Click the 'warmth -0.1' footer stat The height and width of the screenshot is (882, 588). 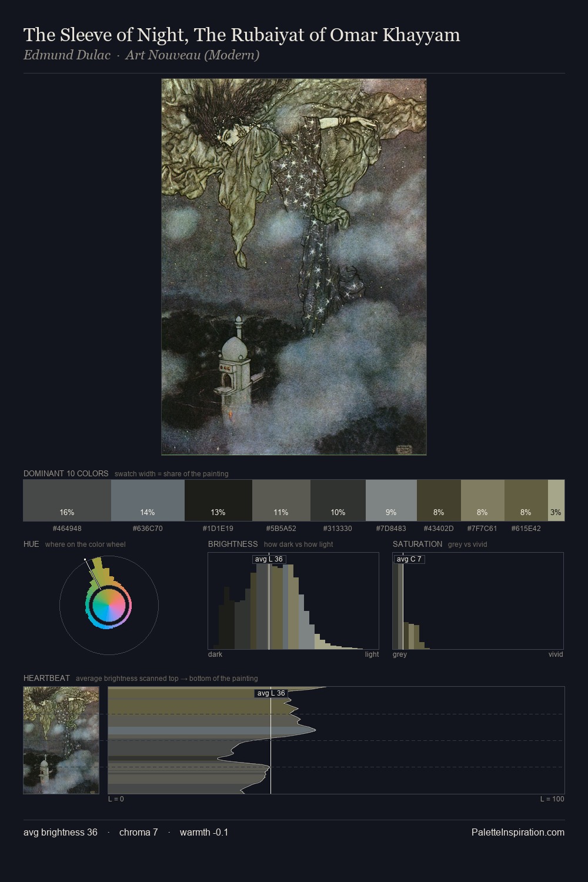204,832
